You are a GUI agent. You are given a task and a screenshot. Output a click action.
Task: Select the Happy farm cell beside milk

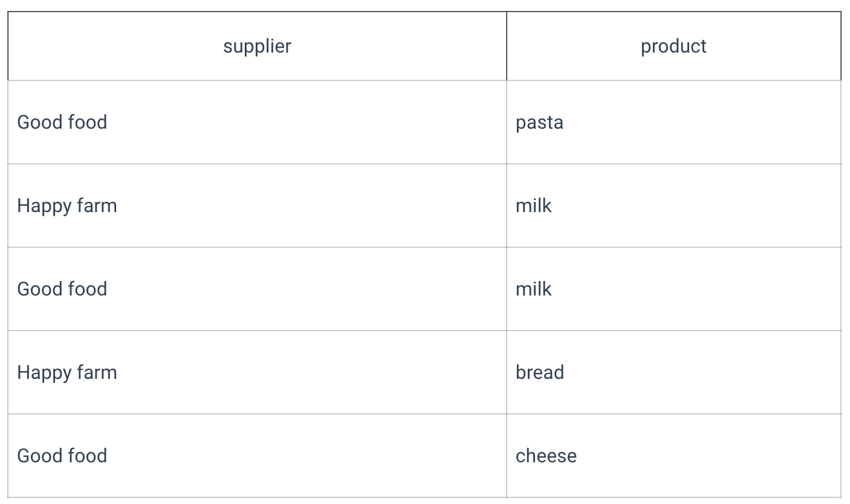[x=257, y=205]
